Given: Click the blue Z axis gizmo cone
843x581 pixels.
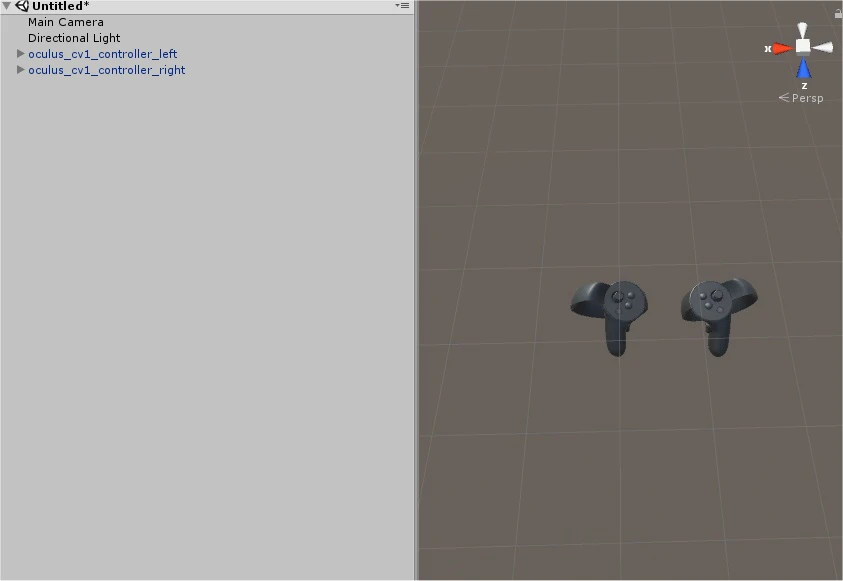Looking at the screenshot, I should click(x=803, y=69).
